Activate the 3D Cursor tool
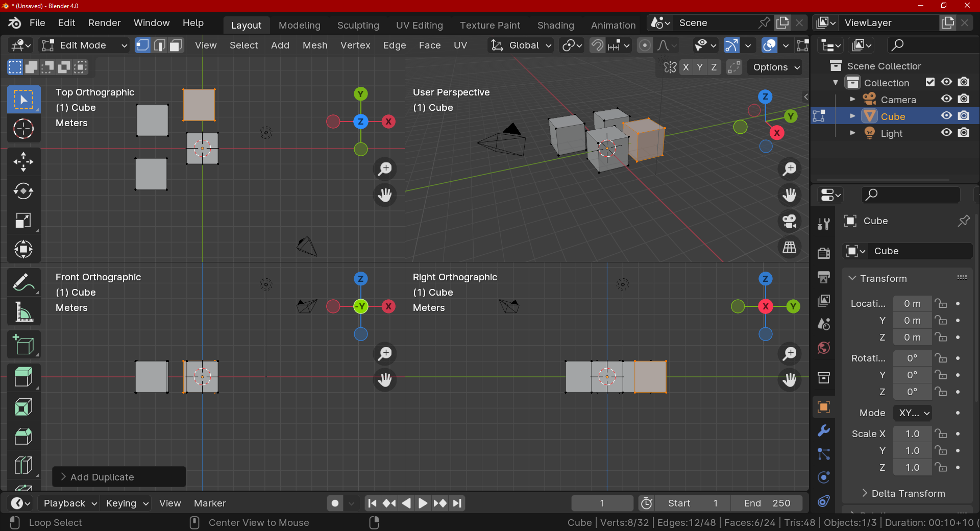Viewport: 980px width, 531px height. pyautogui.click(x=23, y=129)
